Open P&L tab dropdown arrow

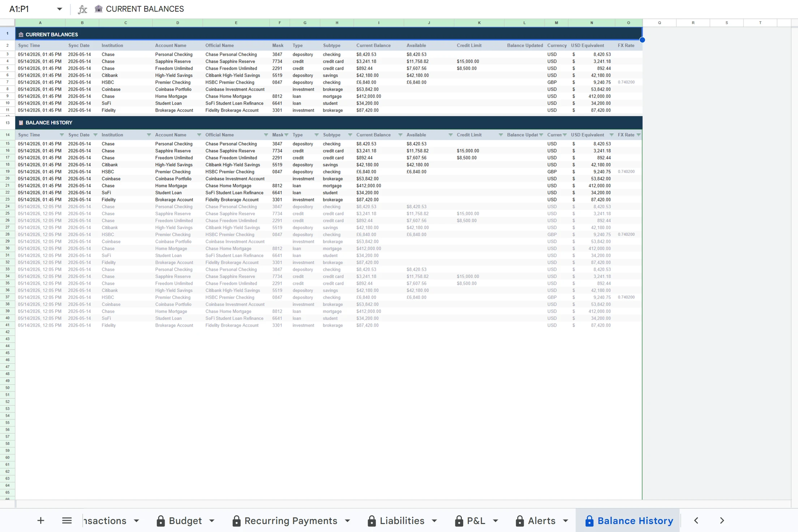tap(496, 521)
